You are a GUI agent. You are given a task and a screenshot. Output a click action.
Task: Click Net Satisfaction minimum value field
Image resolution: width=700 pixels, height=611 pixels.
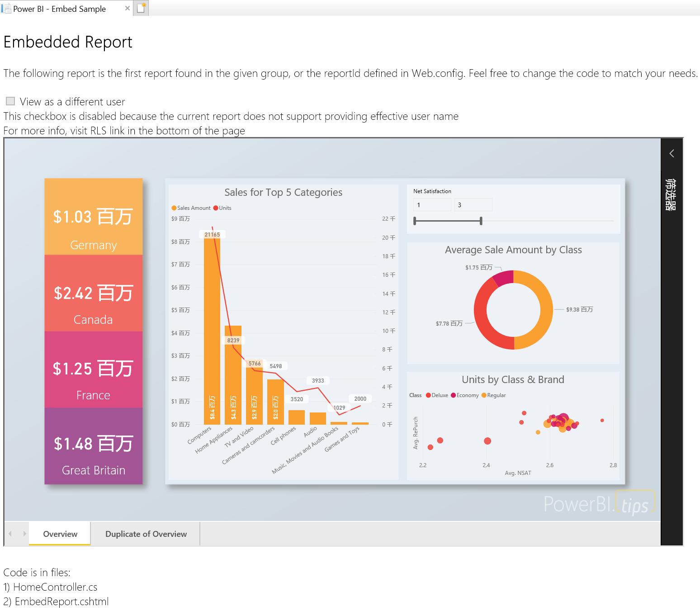432,205
